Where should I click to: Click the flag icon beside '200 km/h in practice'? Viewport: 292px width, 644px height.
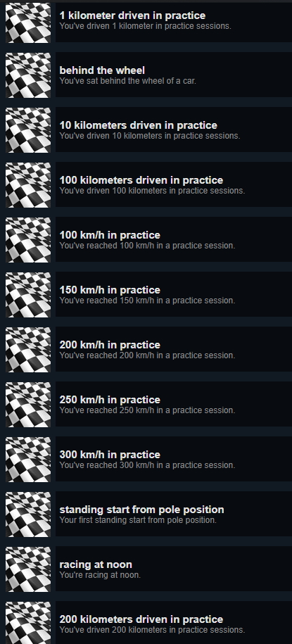coord(28,350)
